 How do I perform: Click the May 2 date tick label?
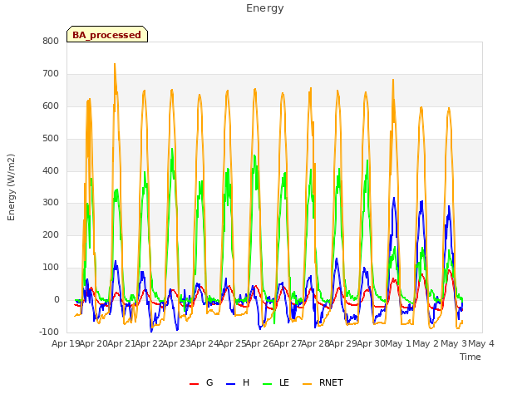pos(426,343)
